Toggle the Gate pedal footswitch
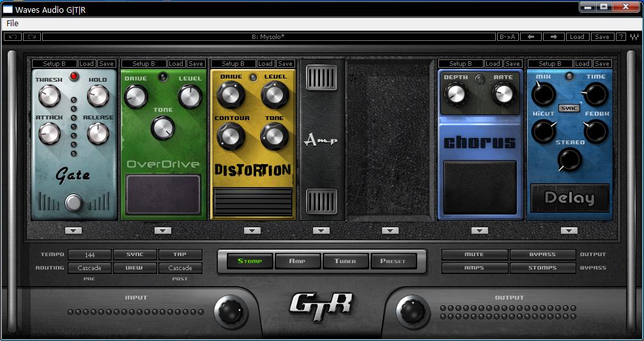 [x=74, y=202]
